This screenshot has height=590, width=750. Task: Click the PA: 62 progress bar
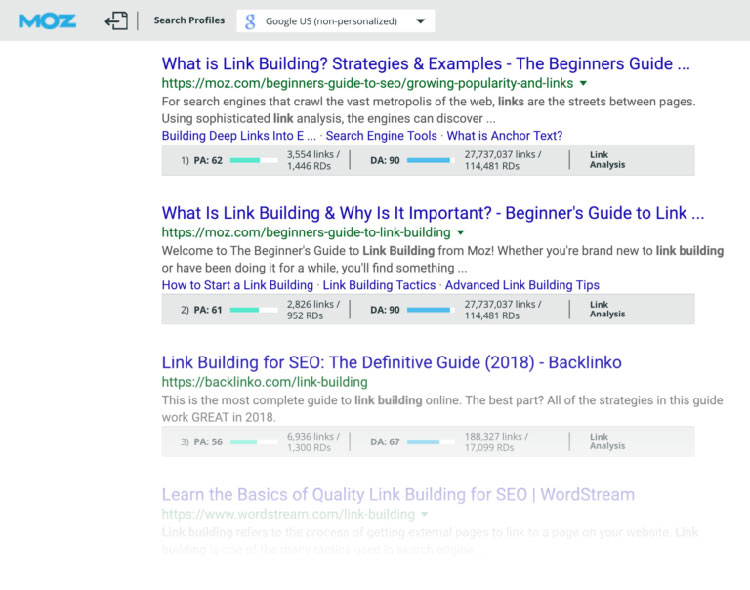tap(253, 160)
